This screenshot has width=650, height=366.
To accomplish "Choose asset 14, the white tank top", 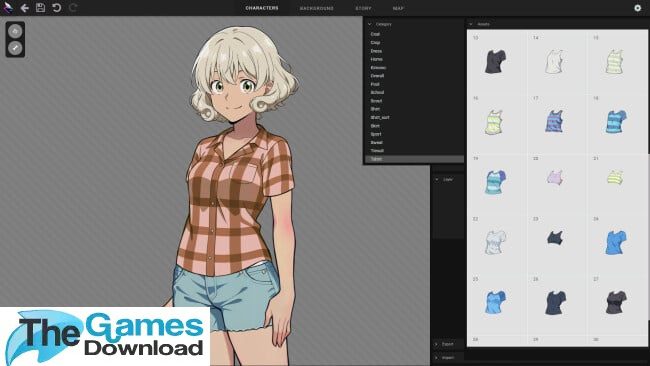I will (555, 62).
